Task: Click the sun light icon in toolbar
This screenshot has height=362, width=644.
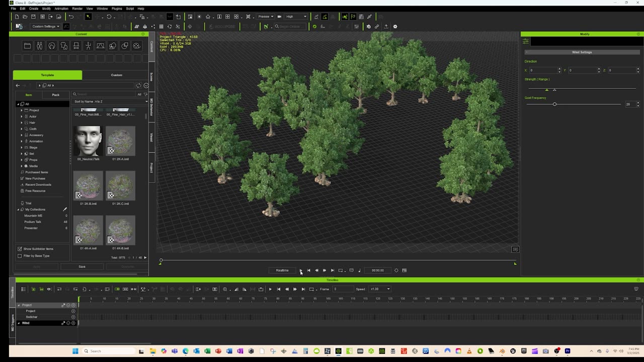Action: 199,17
